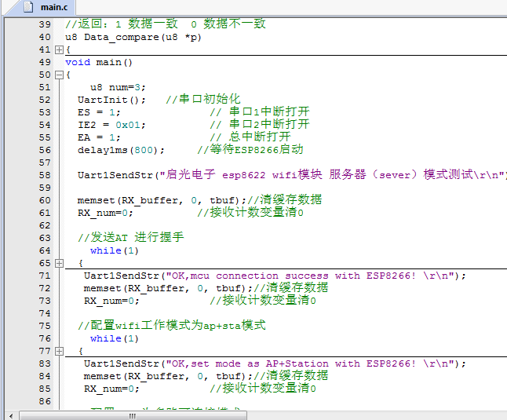
Task: Click the '//发送AT 进行握手' comment
Action: (x=130, y=238)
